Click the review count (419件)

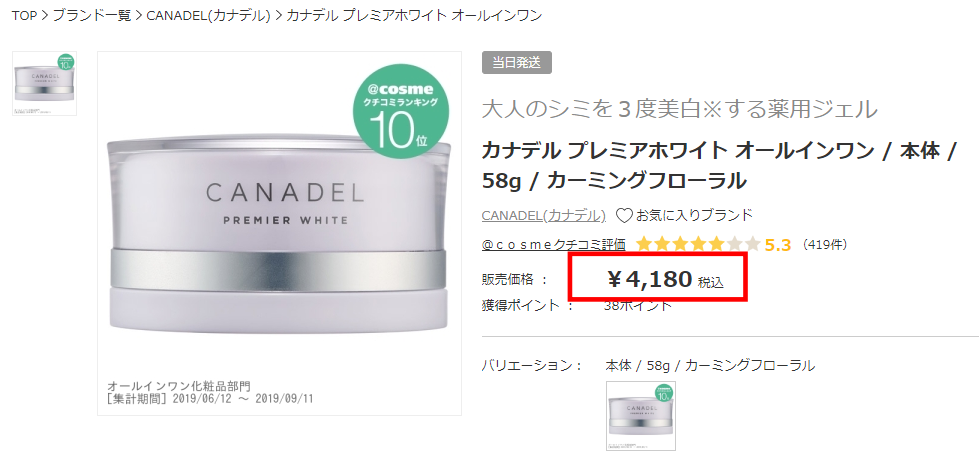[x=824, y=245]
